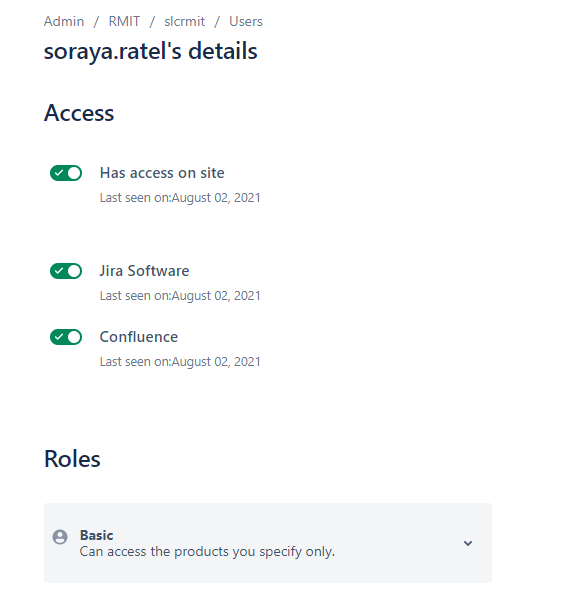Return to the Users breadcrumb page

click(x=246, y=21)
